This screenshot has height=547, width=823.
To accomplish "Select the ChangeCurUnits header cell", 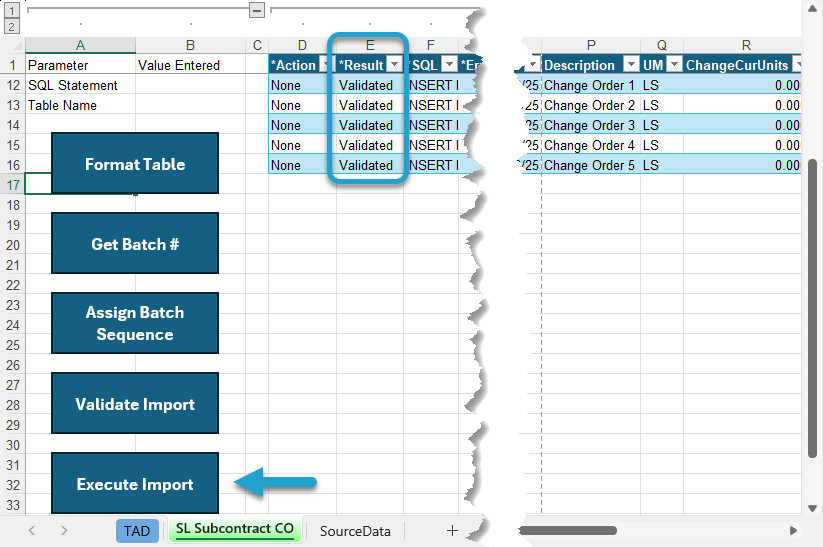I will 742,65.
